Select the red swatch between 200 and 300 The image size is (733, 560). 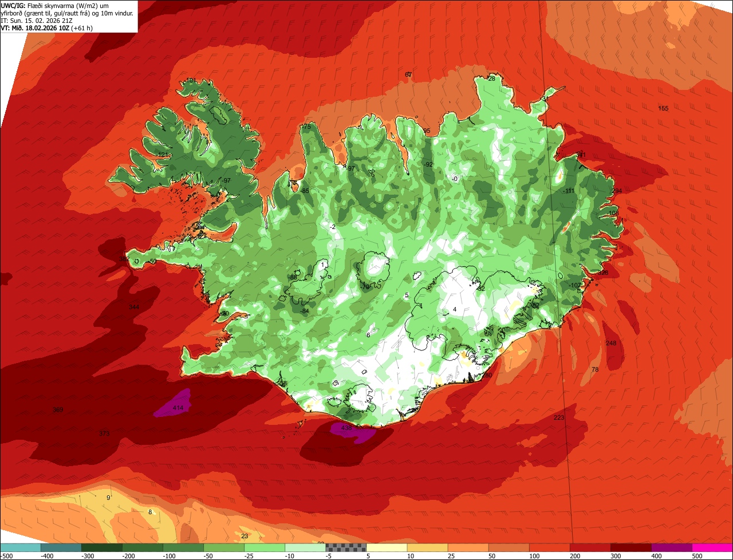[590, 547]
